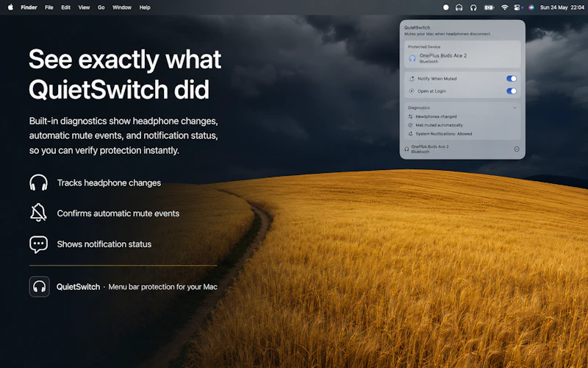The height and width of the screenshot is (368, 588).
Task: Click the System Notifications: Allowed entry
Action: pos(444,134)
